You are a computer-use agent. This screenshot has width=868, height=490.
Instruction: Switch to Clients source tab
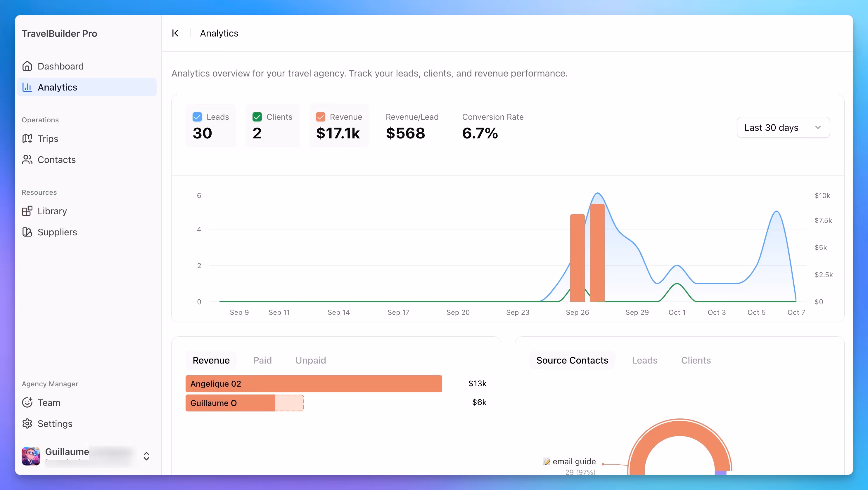pyautogui.click(x=696, y=360)
